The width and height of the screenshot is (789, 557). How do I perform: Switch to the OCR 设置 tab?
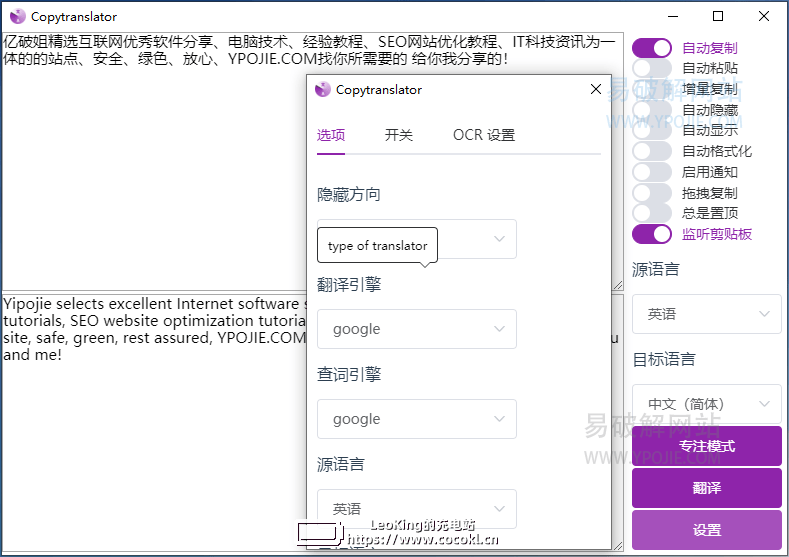[x=484, y=135]
